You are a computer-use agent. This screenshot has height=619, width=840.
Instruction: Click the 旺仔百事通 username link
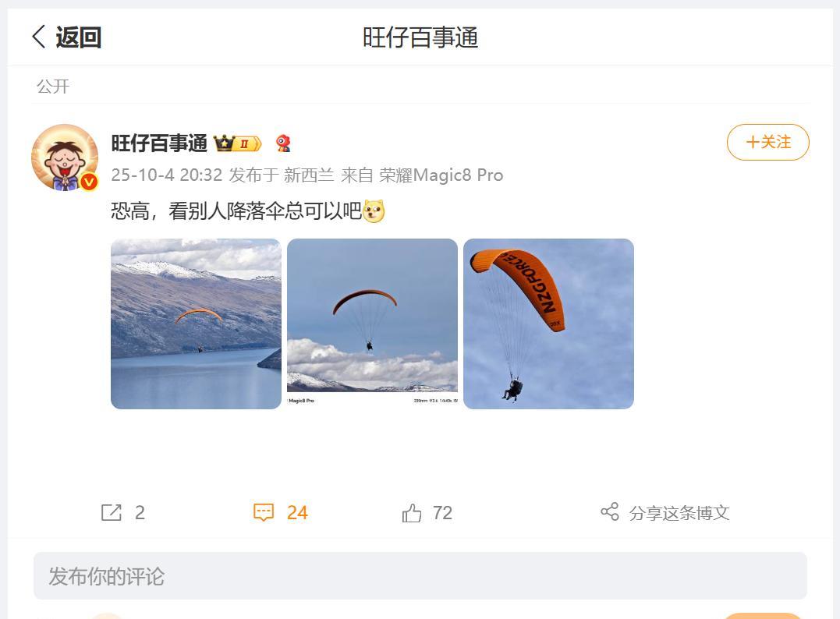[159, 143]
